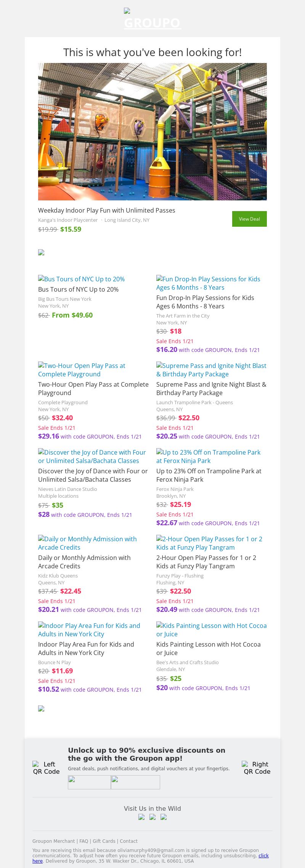
Task: Click the right app store badge
Action: [135, 782]
